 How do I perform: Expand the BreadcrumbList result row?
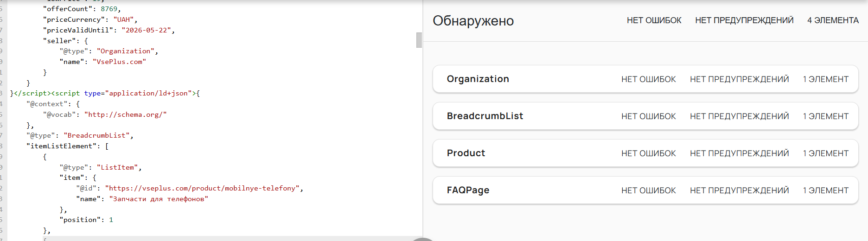coord(485,116)
